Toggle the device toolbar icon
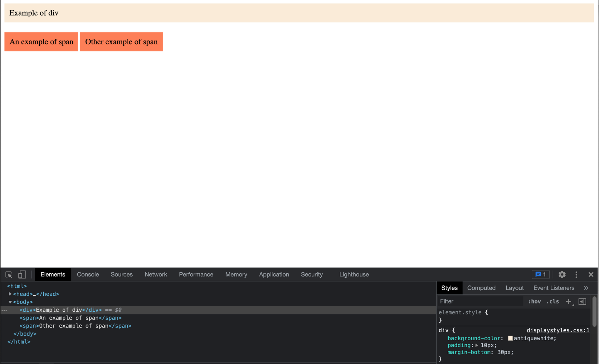The height and width of the screenshot is (364, 599). (x=22, y=275)
